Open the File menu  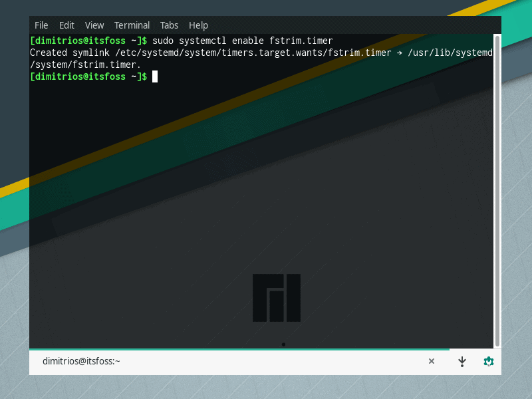(41, 25)
